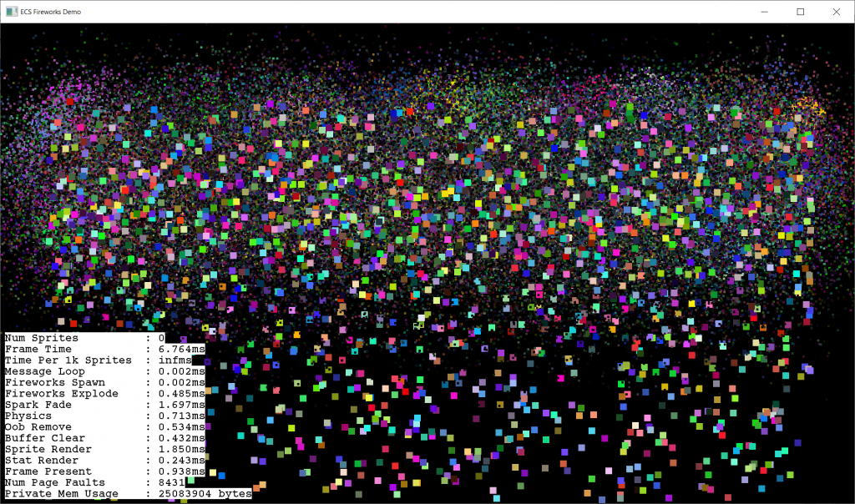Select the Num Sprites stat line

pyautogui.click(x=84, y=338)
